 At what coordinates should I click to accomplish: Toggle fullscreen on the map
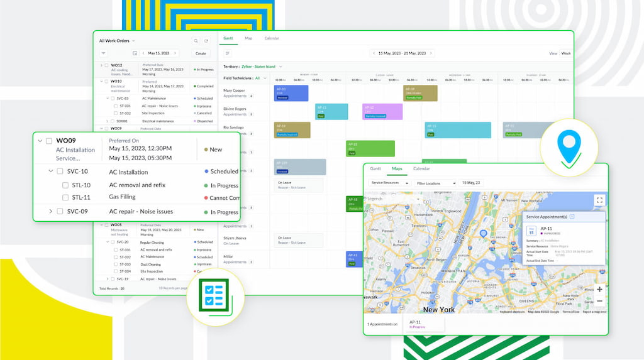coord(599,200)
